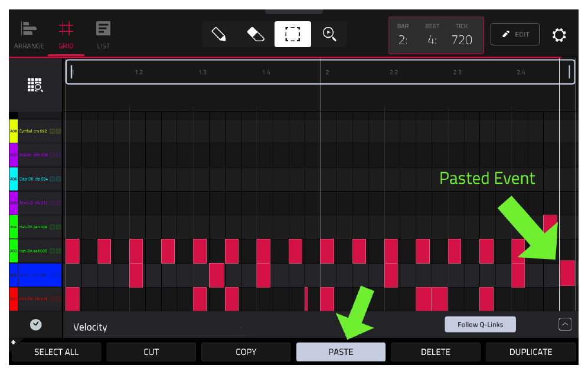
Task: Toggle the Follow Q-Links button
Action: [x=480, y=324]
